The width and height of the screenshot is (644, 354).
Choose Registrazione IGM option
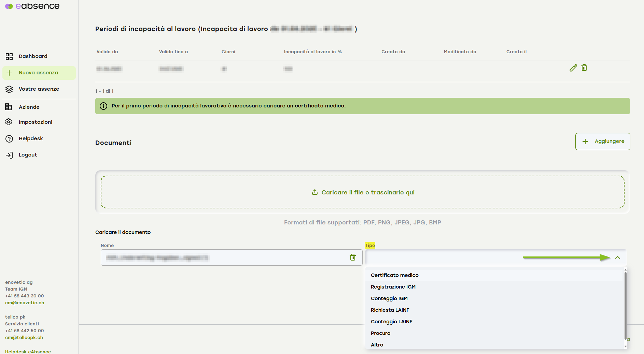pos(393,287)
